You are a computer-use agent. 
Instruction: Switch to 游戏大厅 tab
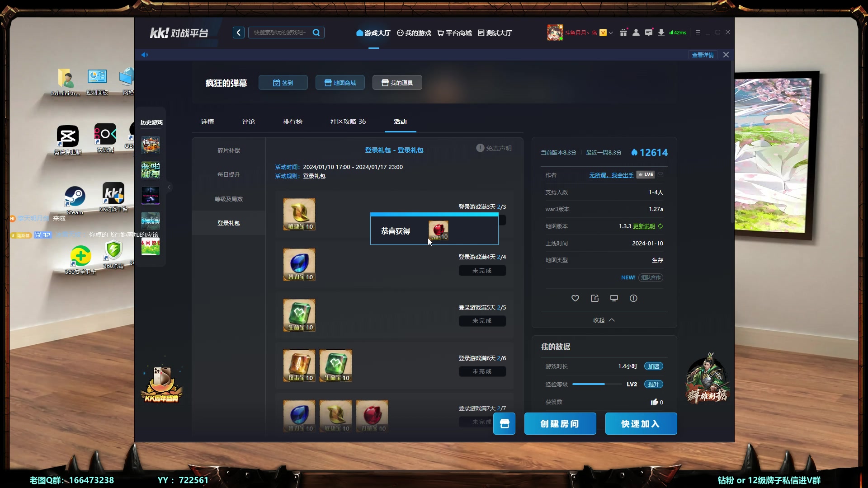[373, 33]
